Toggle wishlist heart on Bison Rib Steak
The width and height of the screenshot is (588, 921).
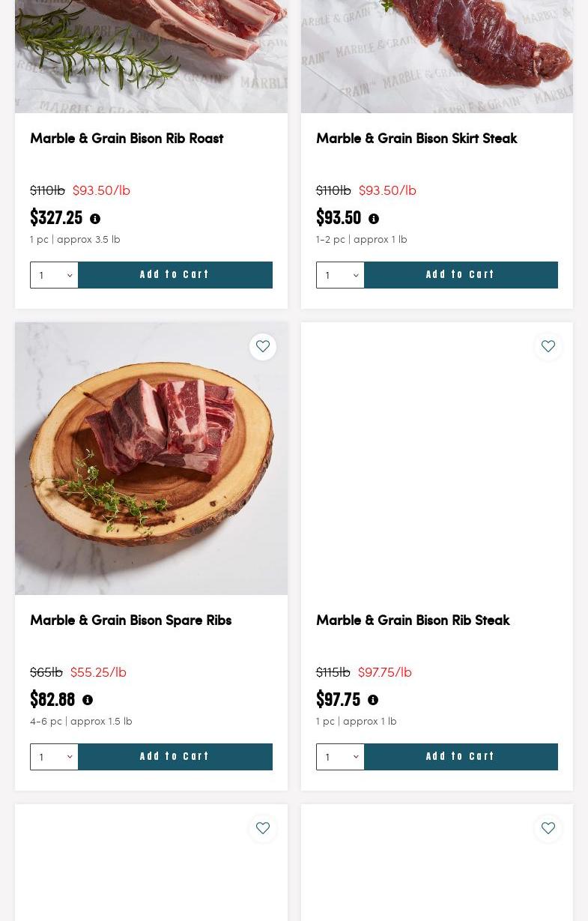tap(548, 347)
